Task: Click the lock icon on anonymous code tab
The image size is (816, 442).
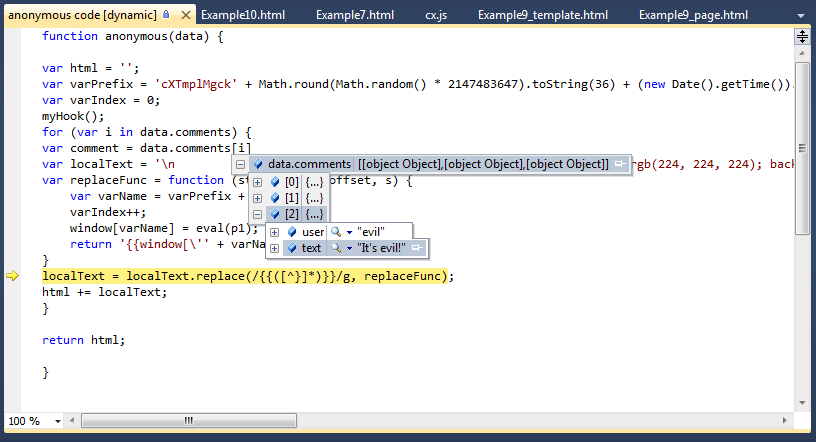Action: [x=166, y=15]
